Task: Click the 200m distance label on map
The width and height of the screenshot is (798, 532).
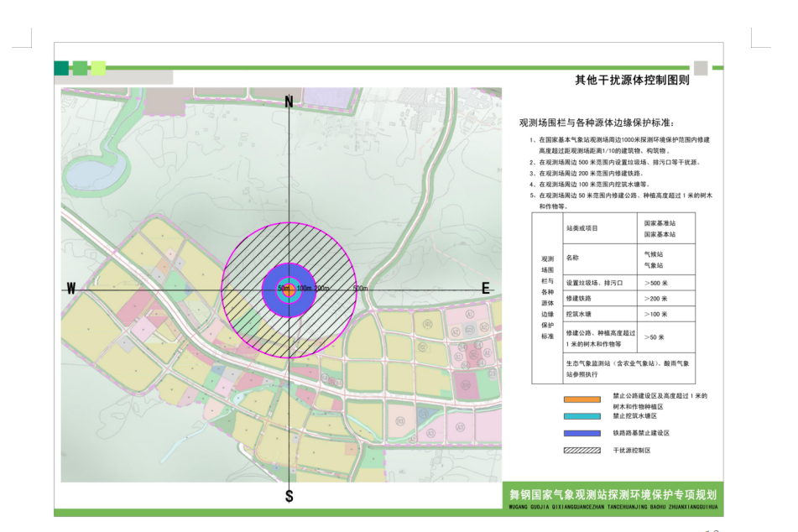Action: point(321,289)
